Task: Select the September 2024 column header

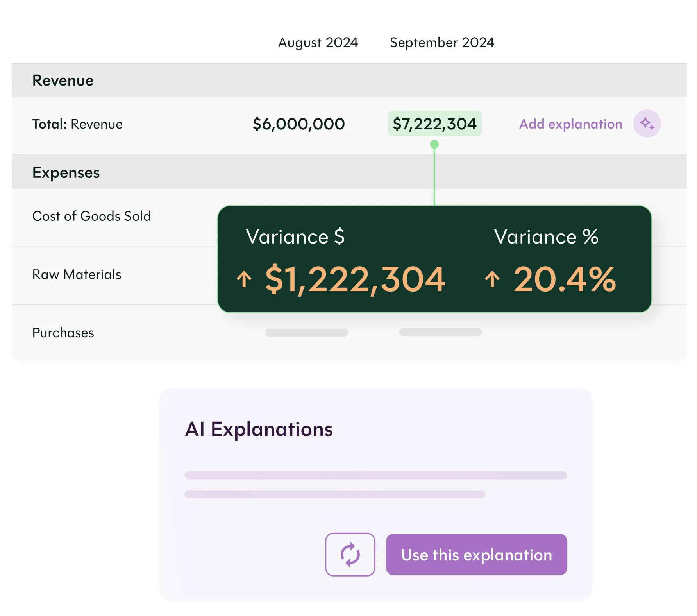Action: (x=442, y=43)
